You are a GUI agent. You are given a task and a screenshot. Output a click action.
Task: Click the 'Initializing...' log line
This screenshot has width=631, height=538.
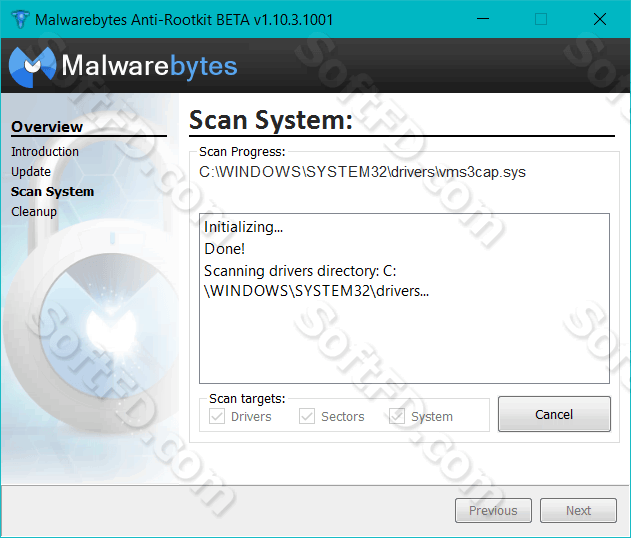coord(243,227)
